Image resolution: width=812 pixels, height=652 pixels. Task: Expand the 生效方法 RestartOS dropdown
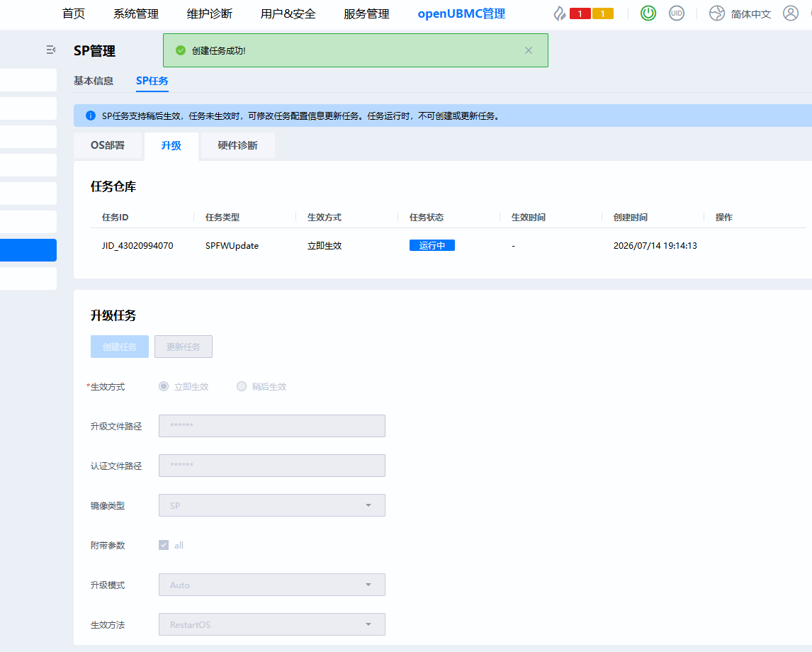pos(272,624)
